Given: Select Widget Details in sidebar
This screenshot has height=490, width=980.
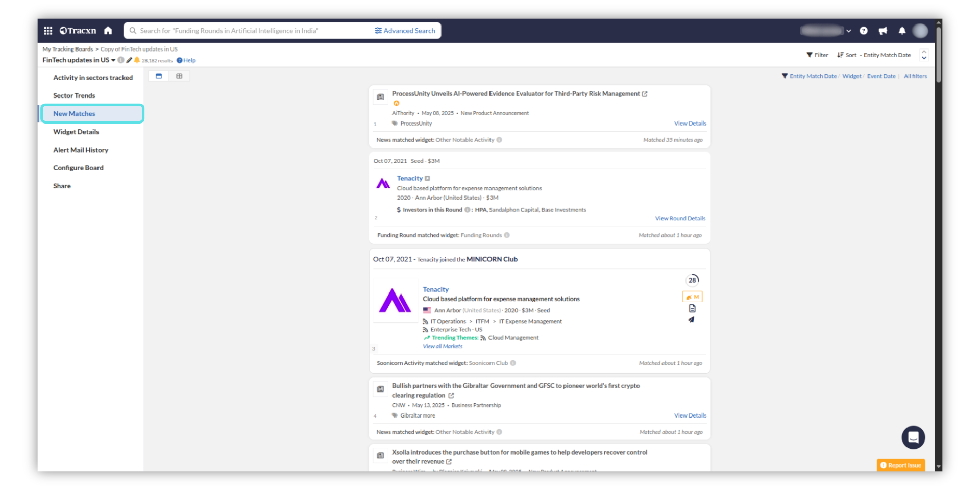Looking at the screenshot, I should coord(76,132).
